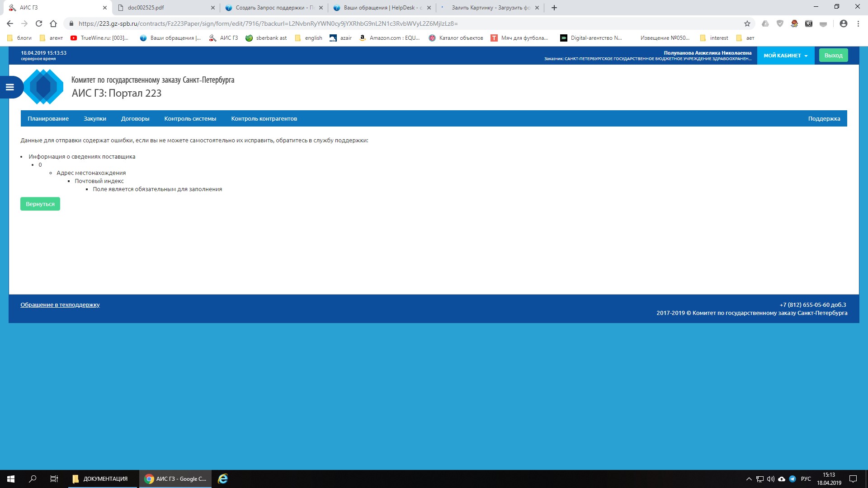Open the hamburger sidebar menu button
Screen dimensions: 868x488
coord(10,87)
